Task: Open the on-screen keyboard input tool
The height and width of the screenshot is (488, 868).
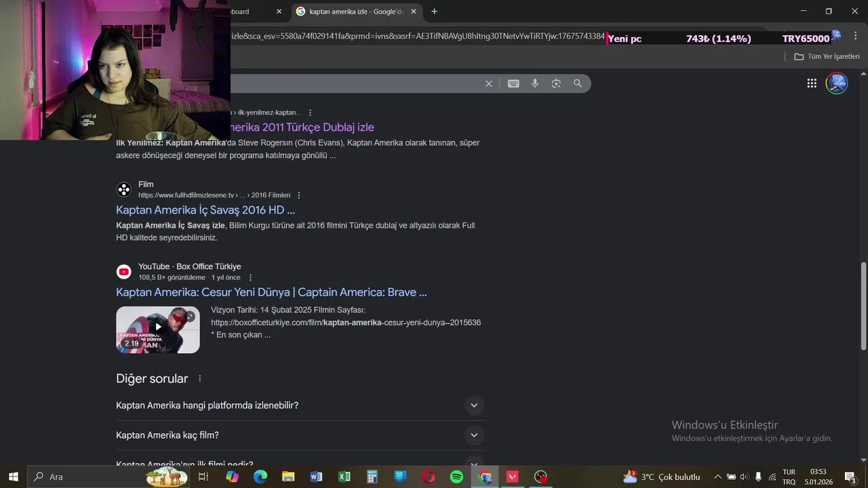Action: [513, 83]
